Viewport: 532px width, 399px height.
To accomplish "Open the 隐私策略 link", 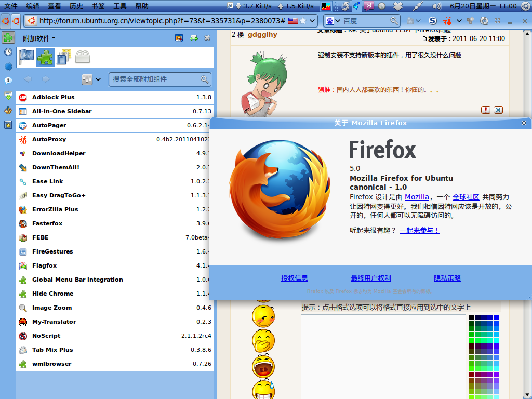I will pos(447,278).
